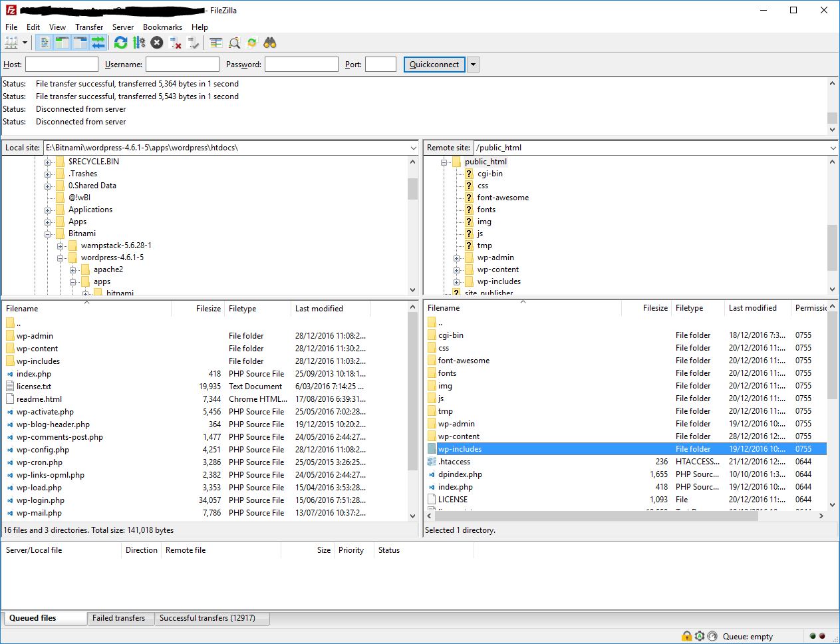
Task: Toggle directory comparison
Action: (216, 43)
